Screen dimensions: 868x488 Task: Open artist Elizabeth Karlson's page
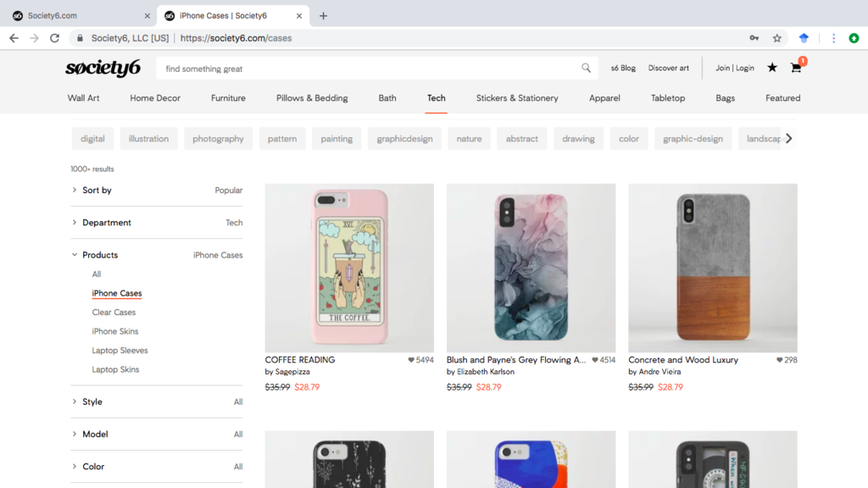click(x=486, y=373)
